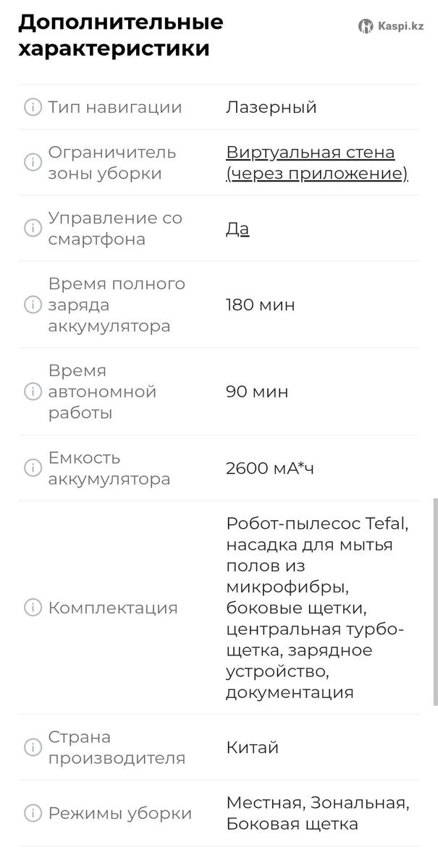
Task: Open the Комплектация info icon
Action: tap(33, 608)
